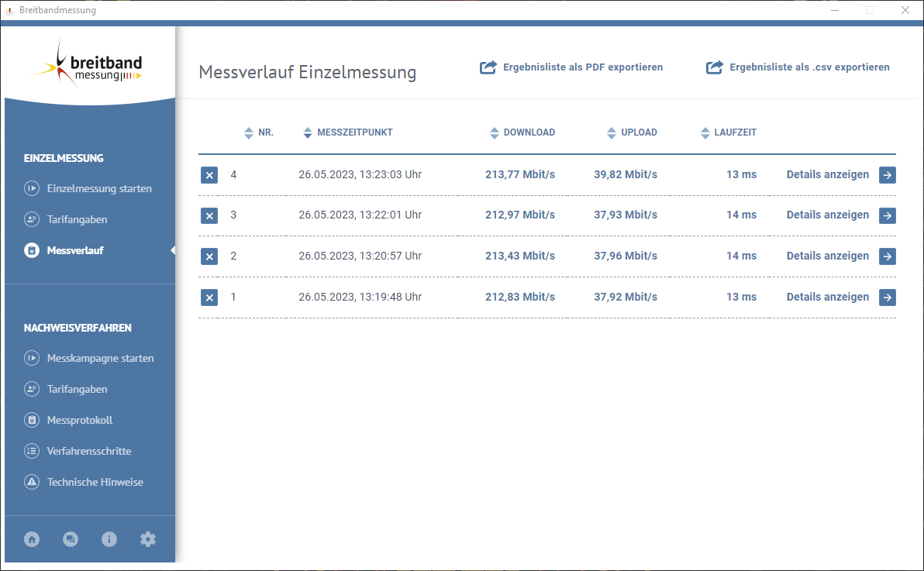The image size is (924, 571).
Task: Open Technische Hinweise warning icon
Action: pyautogui.click(x=32, y=482)
